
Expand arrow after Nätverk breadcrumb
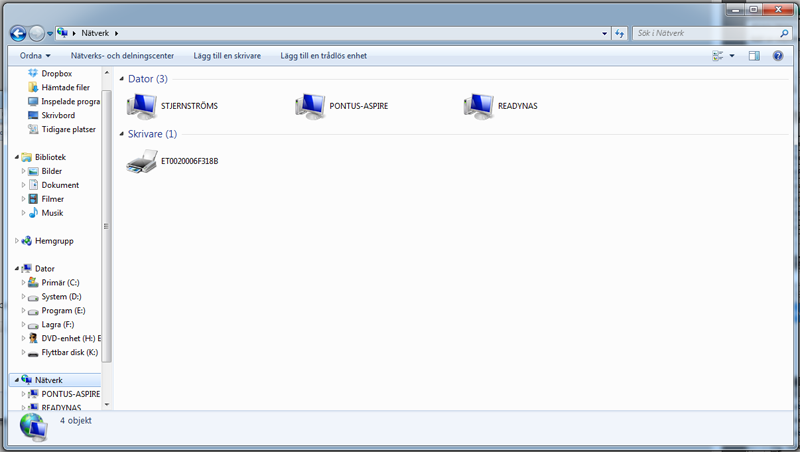[x=116, y=33]
